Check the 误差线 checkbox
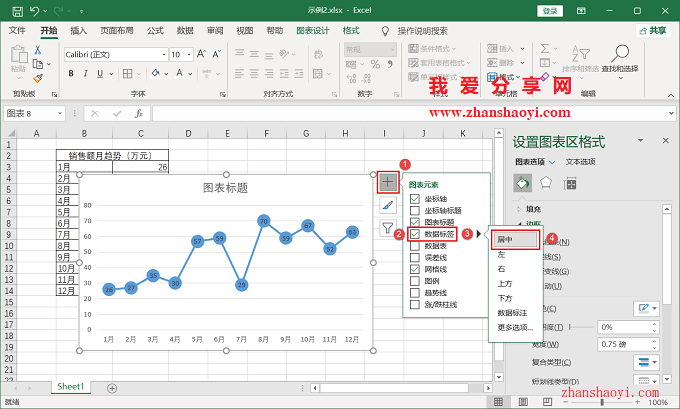The height and width of the screenshot is (409, 680). pyautogui.click(x=415, y=258)
